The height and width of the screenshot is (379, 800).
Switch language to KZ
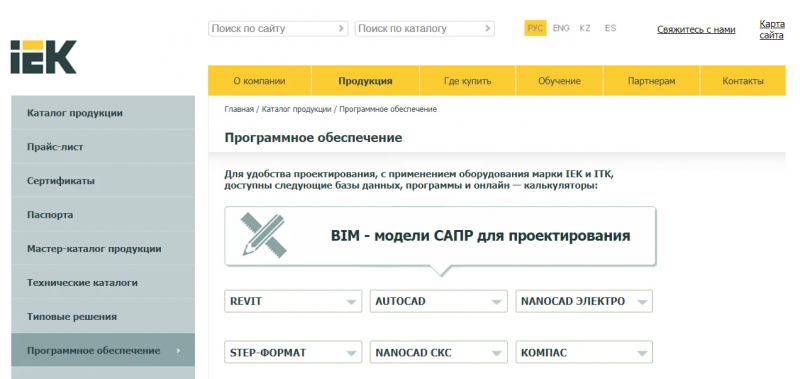(585, 28)
